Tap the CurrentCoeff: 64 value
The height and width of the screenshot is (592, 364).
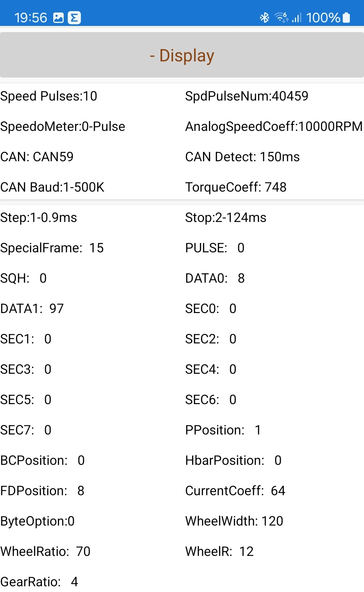click(235, 491)
